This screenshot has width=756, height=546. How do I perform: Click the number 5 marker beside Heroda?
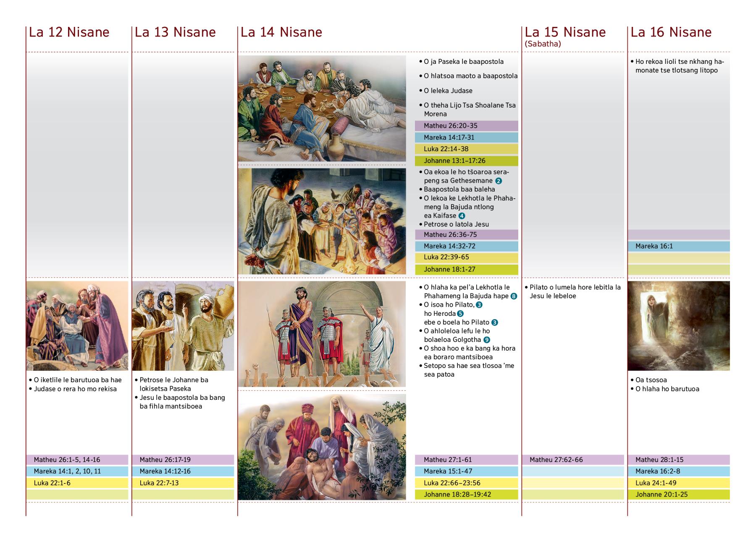[460, 314]
